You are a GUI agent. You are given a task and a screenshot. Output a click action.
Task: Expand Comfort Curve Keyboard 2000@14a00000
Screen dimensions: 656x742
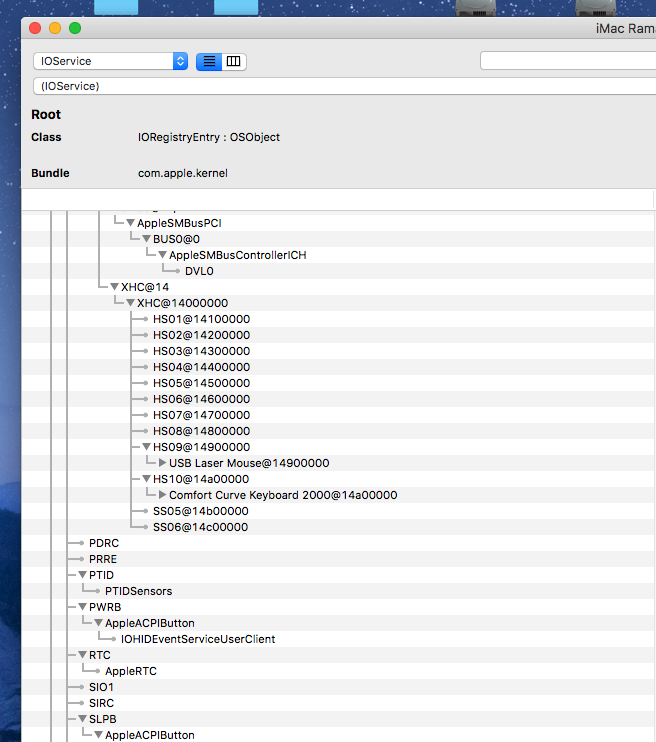tap(162, 495)
